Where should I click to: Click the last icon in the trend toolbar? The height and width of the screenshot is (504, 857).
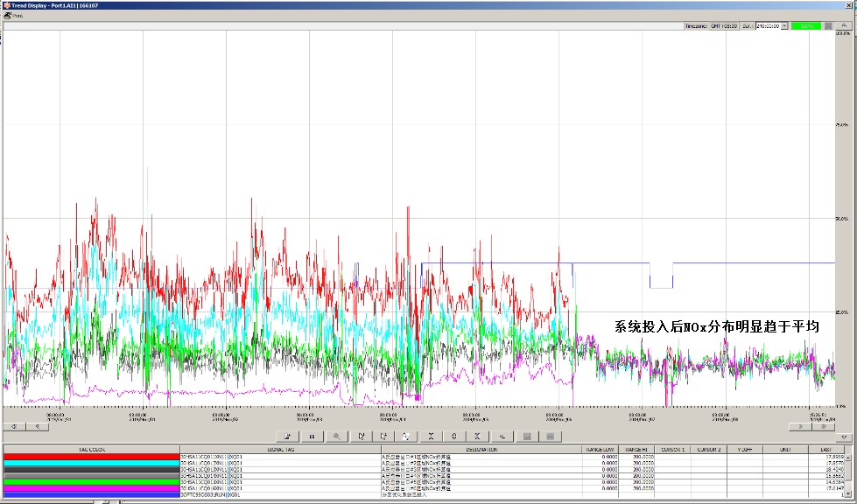[550, 436]
